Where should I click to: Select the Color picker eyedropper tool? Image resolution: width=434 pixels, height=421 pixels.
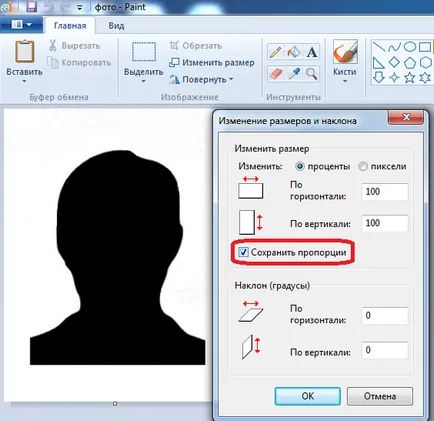[x=294, y=74]
